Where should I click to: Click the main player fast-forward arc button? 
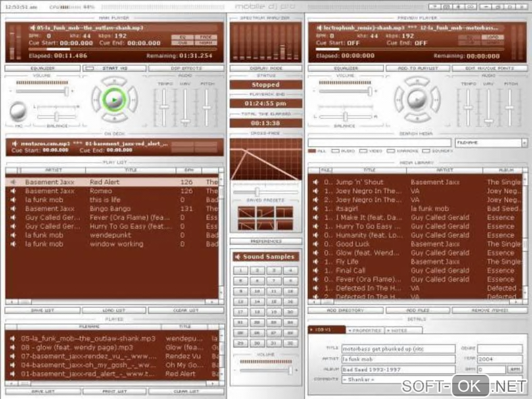click(133, 100)
